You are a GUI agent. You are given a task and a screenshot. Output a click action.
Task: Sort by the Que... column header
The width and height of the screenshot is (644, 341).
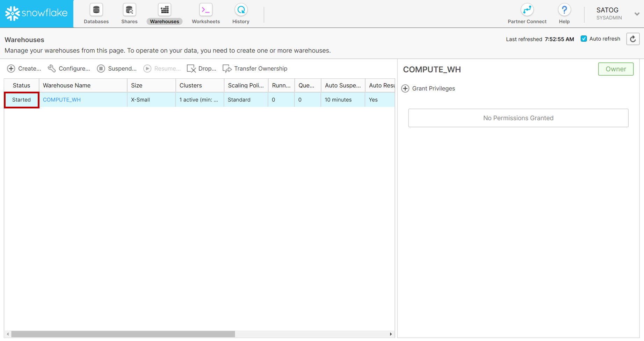(308, 85)
